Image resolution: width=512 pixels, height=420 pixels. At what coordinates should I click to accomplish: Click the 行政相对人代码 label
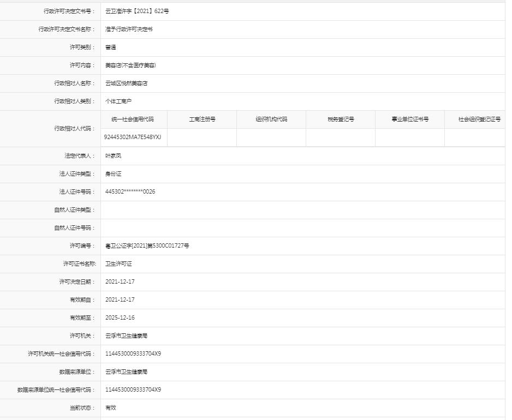74,128
